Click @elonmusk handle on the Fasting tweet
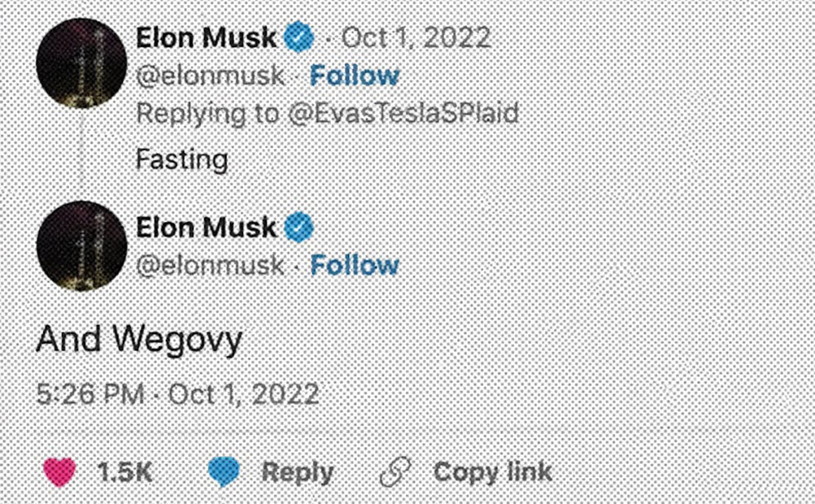This screenshot has width=815, height=504. click(x=210, y=76)
